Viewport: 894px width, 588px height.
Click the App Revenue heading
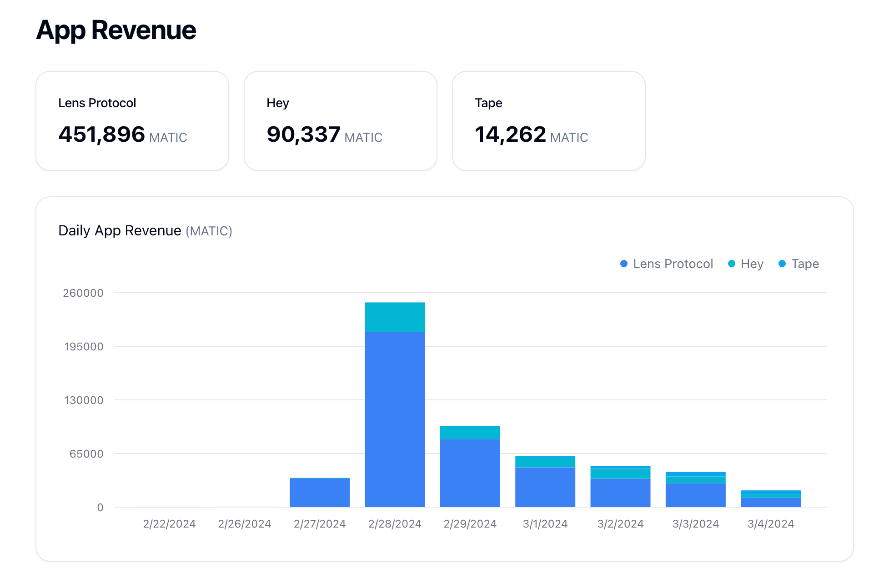(116, 30)
